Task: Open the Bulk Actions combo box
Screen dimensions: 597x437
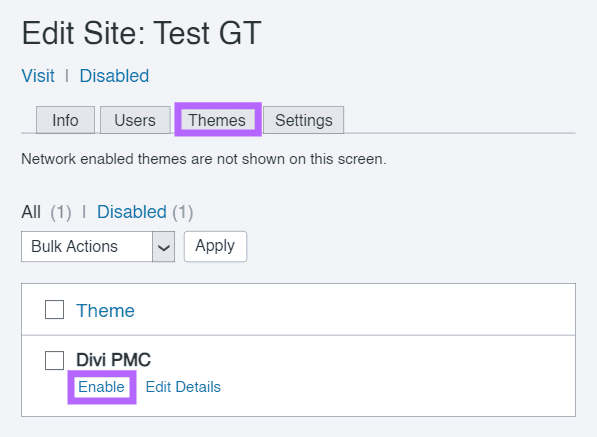Action: coord(98,246)
